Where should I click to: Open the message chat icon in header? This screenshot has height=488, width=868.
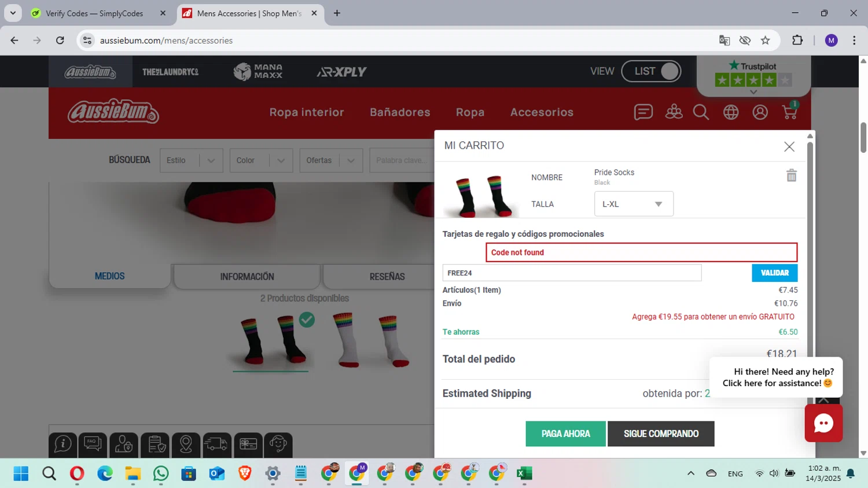[x=643, y=112]
